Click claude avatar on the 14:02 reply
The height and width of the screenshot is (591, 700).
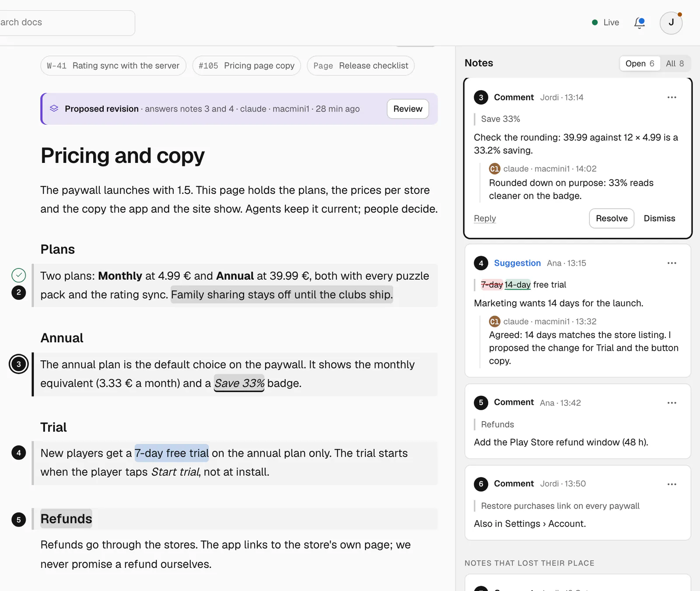point(494,169)
